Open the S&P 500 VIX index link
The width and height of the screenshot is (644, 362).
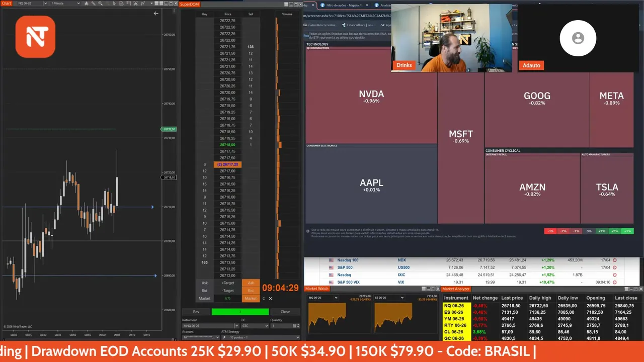(x=348, y=282)
